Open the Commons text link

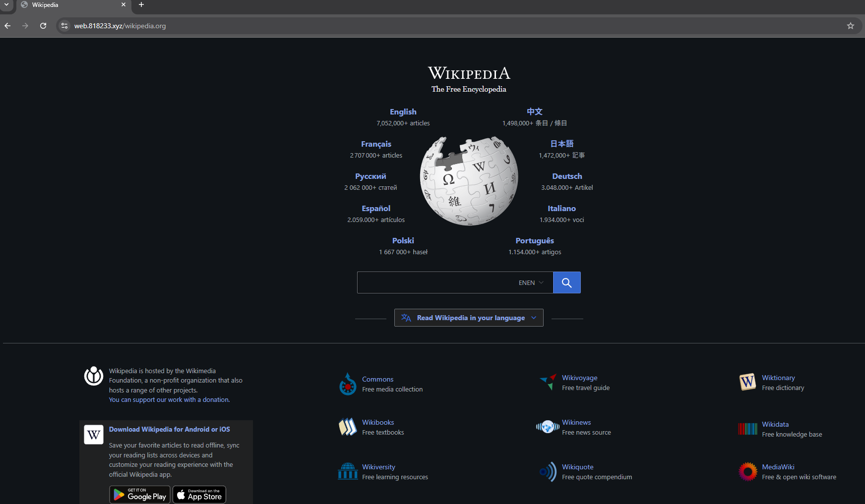(x=377, y=380)
